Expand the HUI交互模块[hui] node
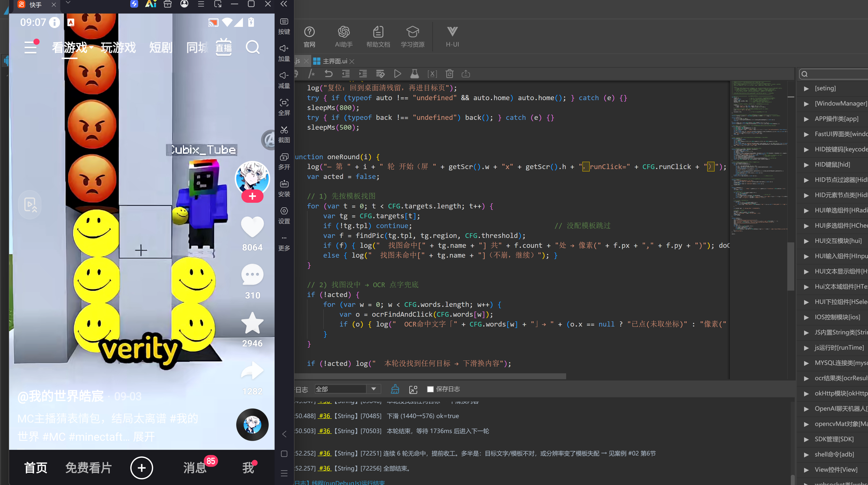 [x=806, y=241]
